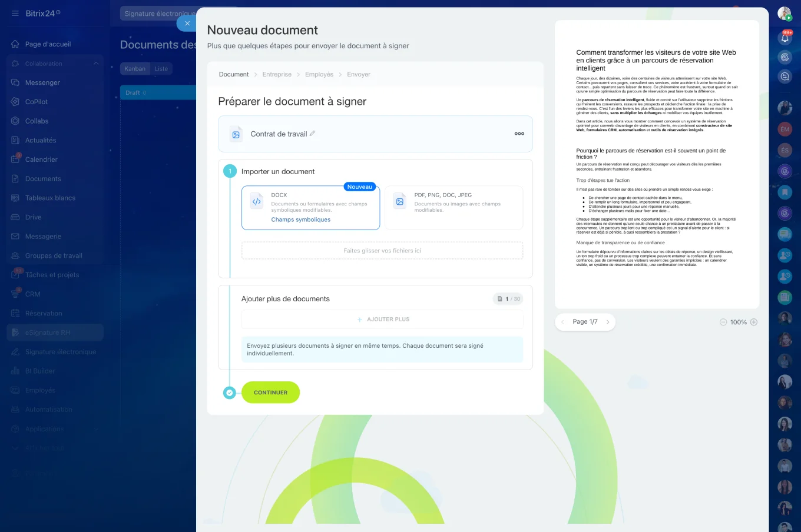
Task: Open Applications in the left sidebar
Action: 44,429
